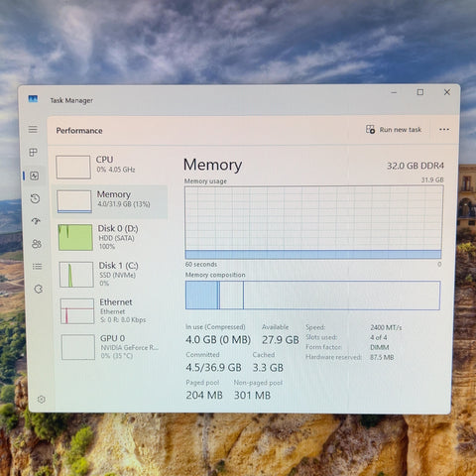Open the three-dot more options menu
The width and height of the screenshot is (476, 476).
[x=444, y=129]
